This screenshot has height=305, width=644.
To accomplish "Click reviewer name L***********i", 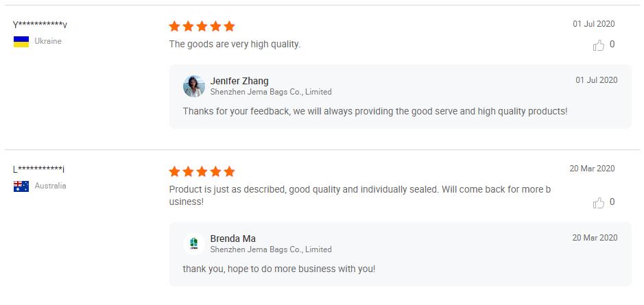I will tap(38, 170).
